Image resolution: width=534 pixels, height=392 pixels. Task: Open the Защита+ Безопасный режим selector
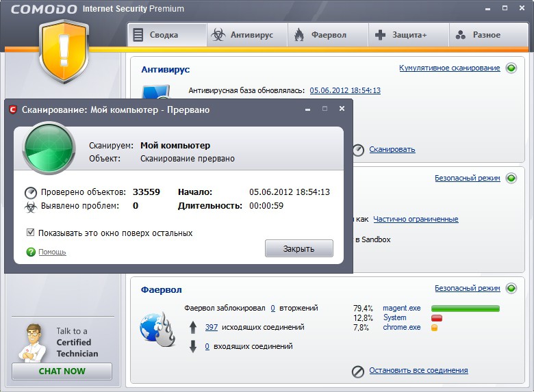point(467,178)
